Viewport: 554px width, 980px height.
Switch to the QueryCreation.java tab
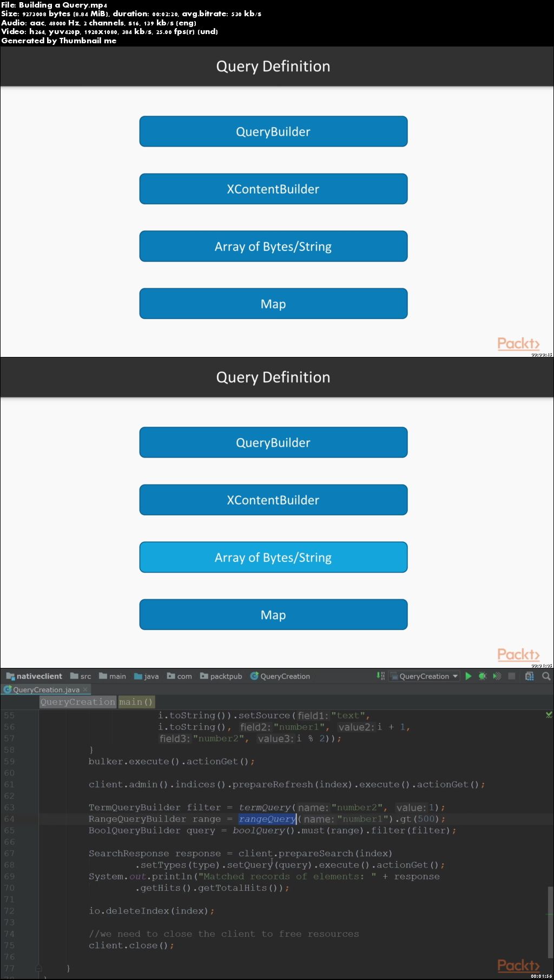pyautogui.click(x=46, y=690)
